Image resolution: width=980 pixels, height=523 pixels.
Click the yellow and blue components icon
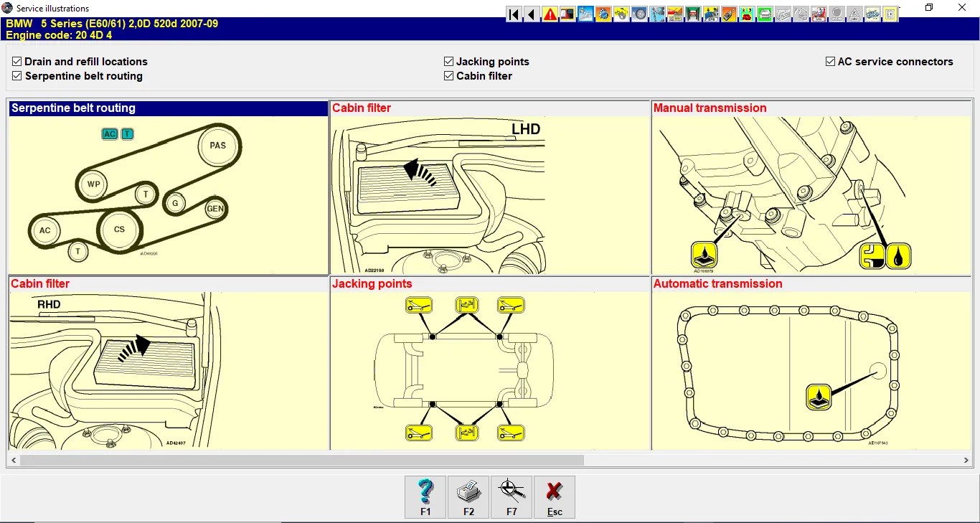tap(711, 14)
